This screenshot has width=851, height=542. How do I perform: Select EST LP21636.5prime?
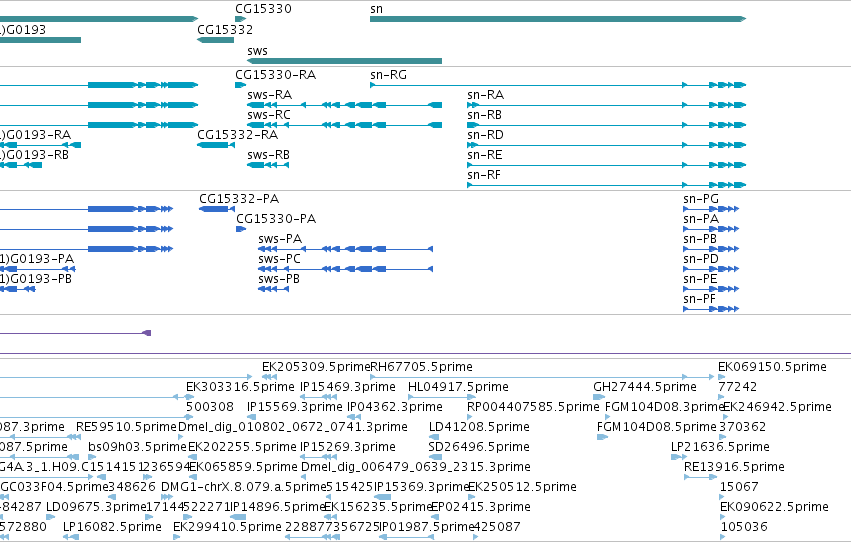point(679,457)
